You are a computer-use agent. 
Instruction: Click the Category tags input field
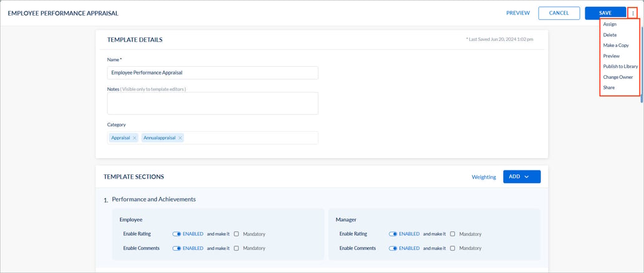(x=212, y=137)
